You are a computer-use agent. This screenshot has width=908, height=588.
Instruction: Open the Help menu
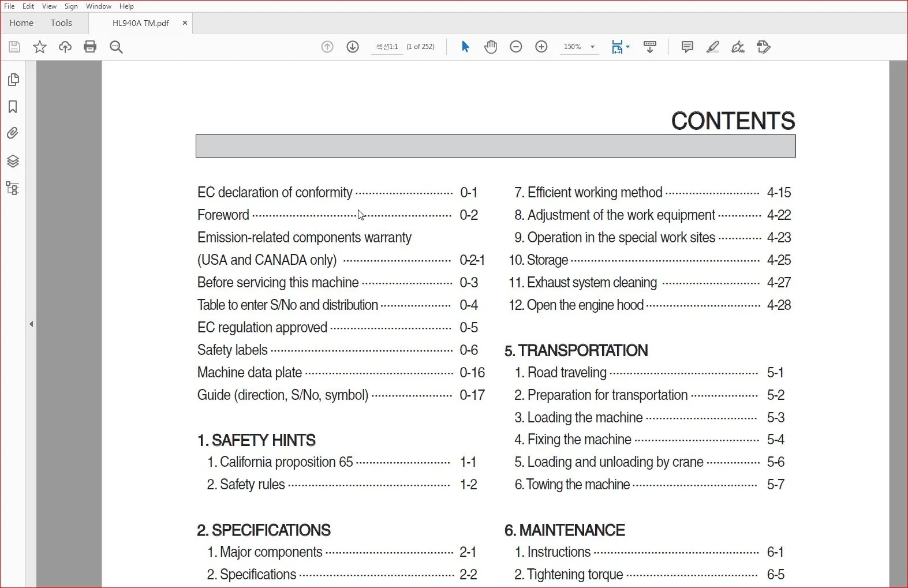[x=126, y=6]
